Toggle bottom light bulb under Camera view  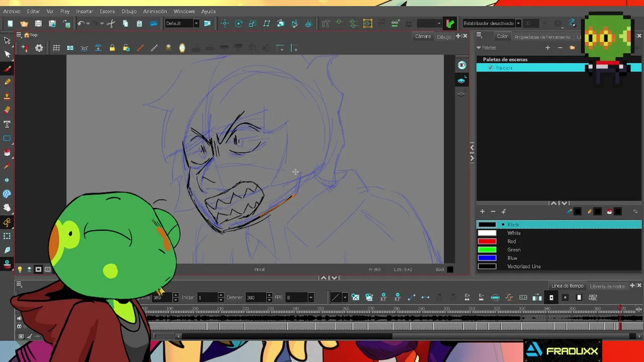tap(20, 269)
